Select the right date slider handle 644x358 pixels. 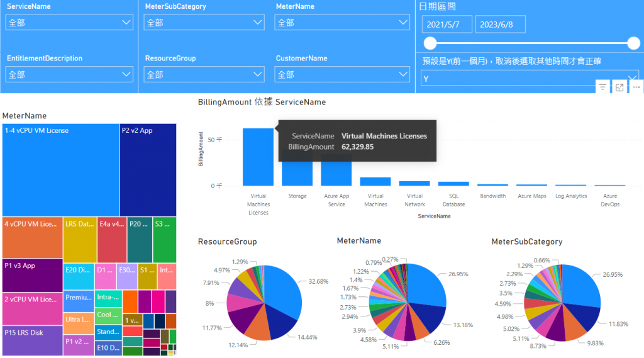click(633, 43)
